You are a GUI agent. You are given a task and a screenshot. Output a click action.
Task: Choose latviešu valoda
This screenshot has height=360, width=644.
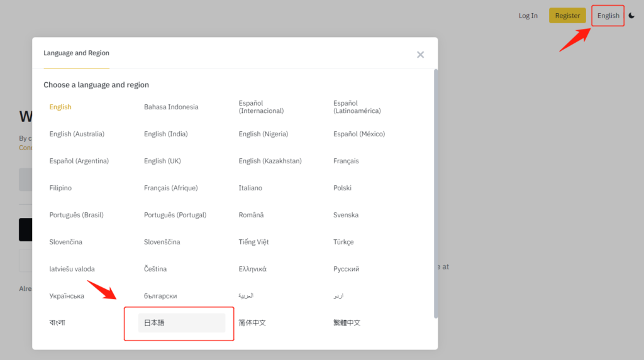point(72,269)
